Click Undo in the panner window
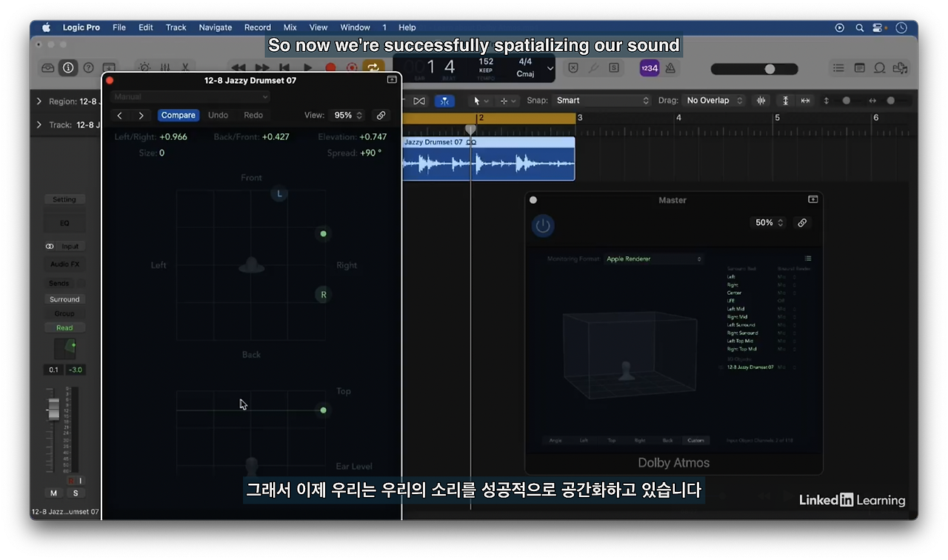The image size is (948, 560). coord(218,116)
